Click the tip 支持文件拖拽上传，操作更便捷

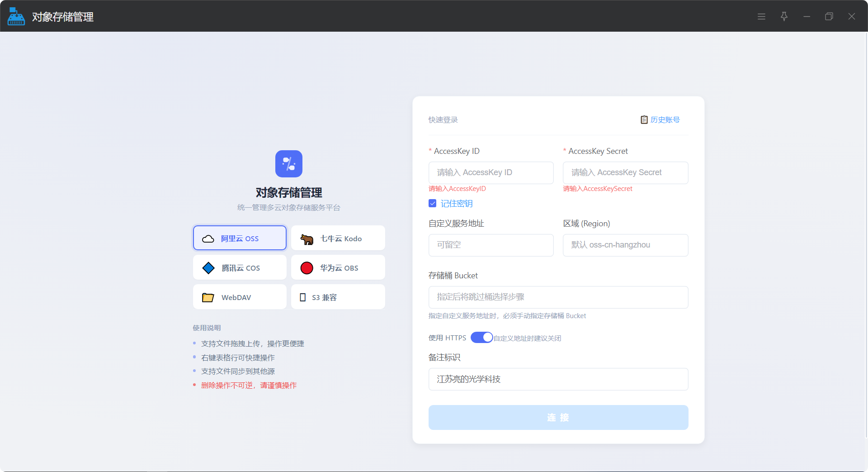[253, 344]
